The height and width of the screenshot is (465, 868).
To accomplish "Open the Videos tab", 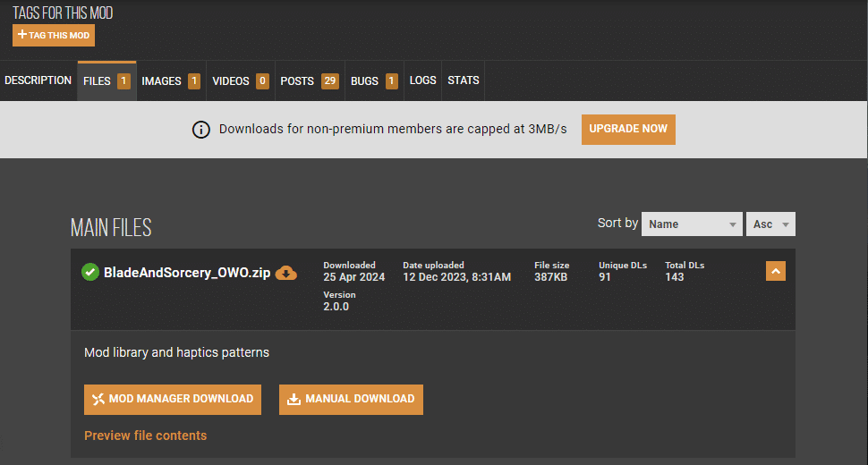I will [x=240, y=80].
